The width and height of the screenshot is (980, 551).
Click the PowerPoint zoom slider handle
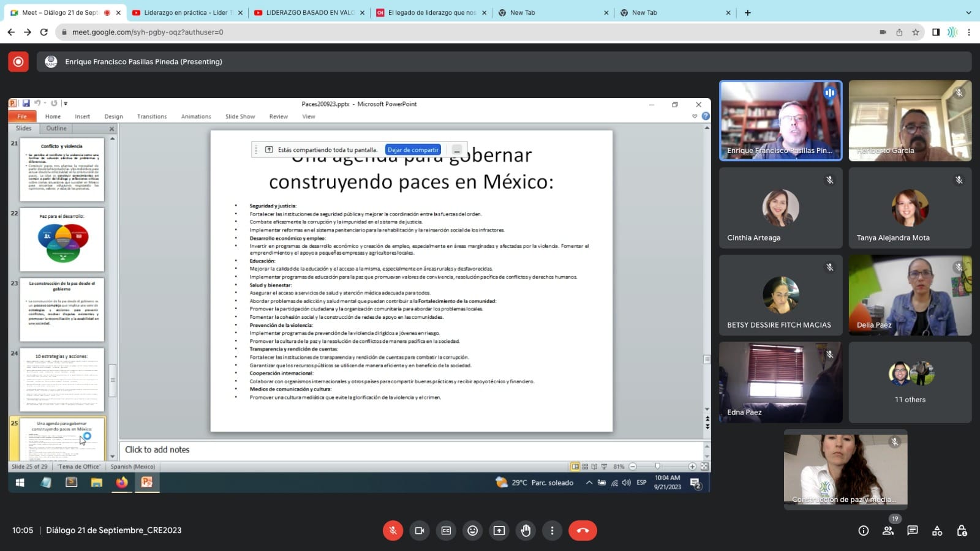pyautogui.click(x=657, y=467)
